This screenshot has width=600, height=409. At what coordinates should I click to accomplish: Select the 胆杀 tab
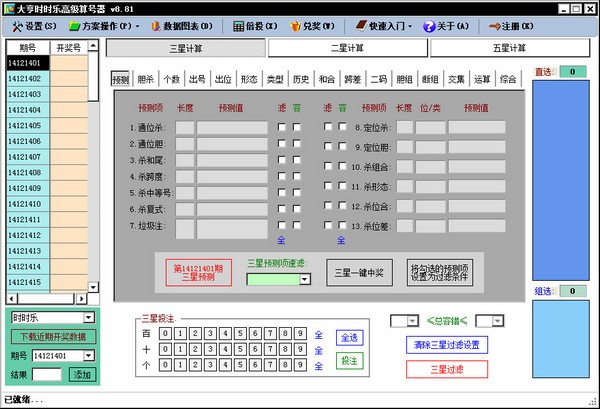click(146, 79)
